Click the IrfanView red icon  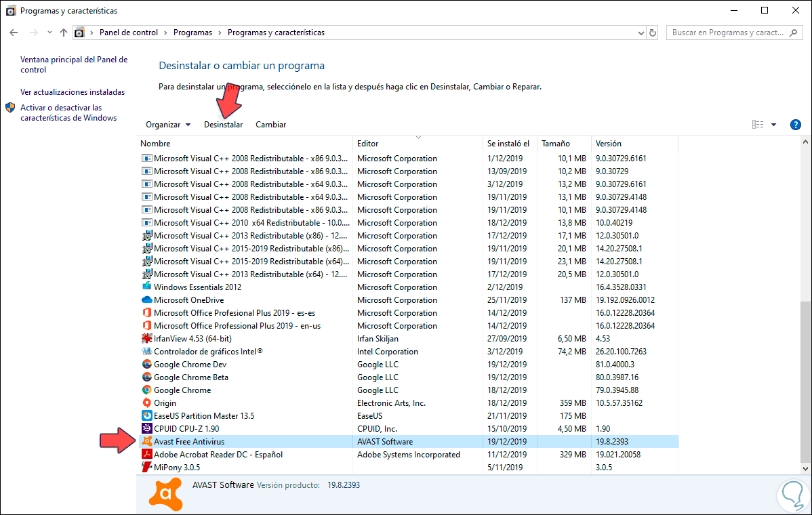click(147, 339)
